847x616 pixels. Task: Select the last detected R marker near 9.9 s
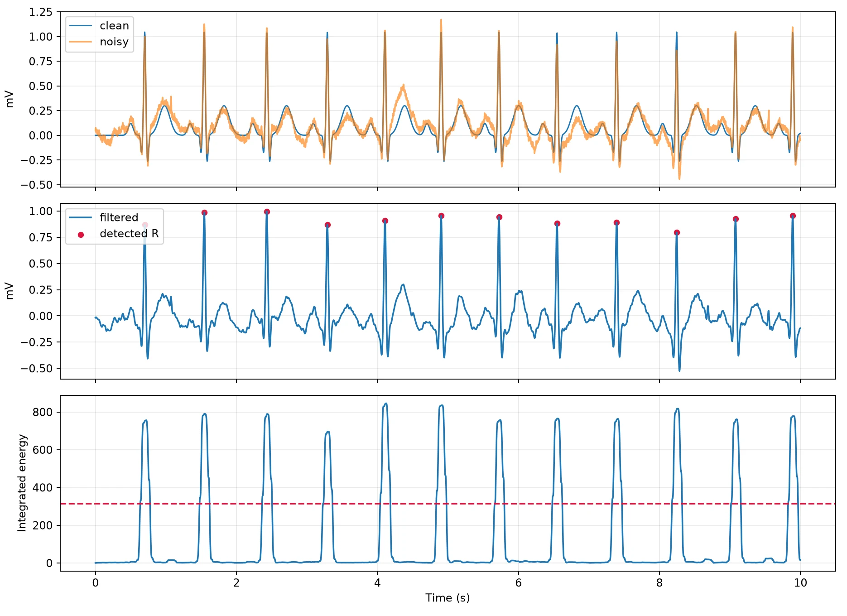pyautogui.click(x=793, y=216)
